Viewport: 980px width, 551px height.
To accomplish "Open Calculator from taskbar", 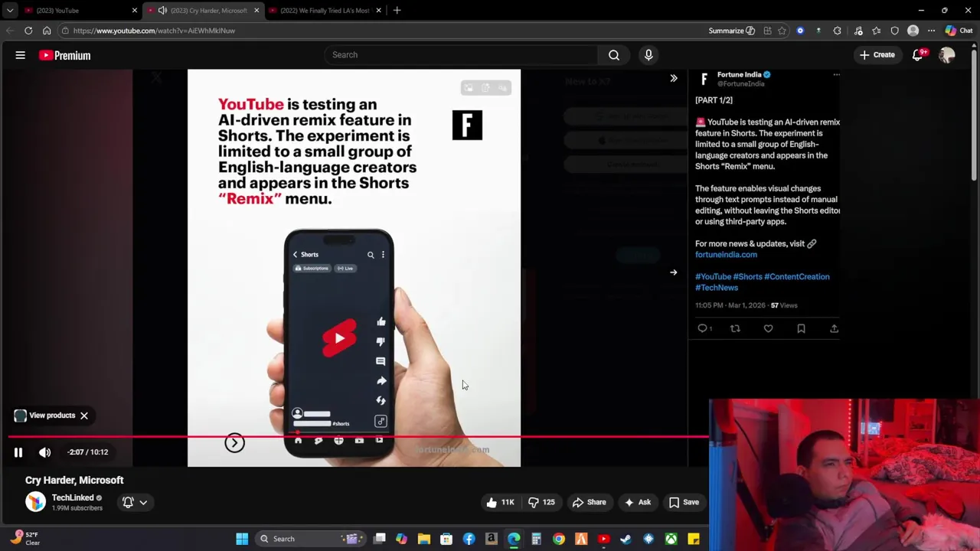I will point(536,539).
